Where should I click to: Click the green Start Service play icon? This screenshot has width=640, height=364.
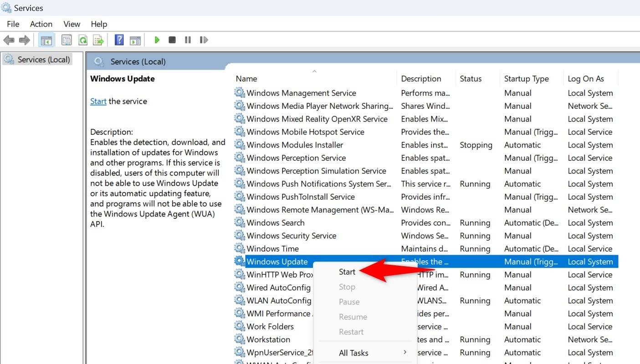coord(157,40)
